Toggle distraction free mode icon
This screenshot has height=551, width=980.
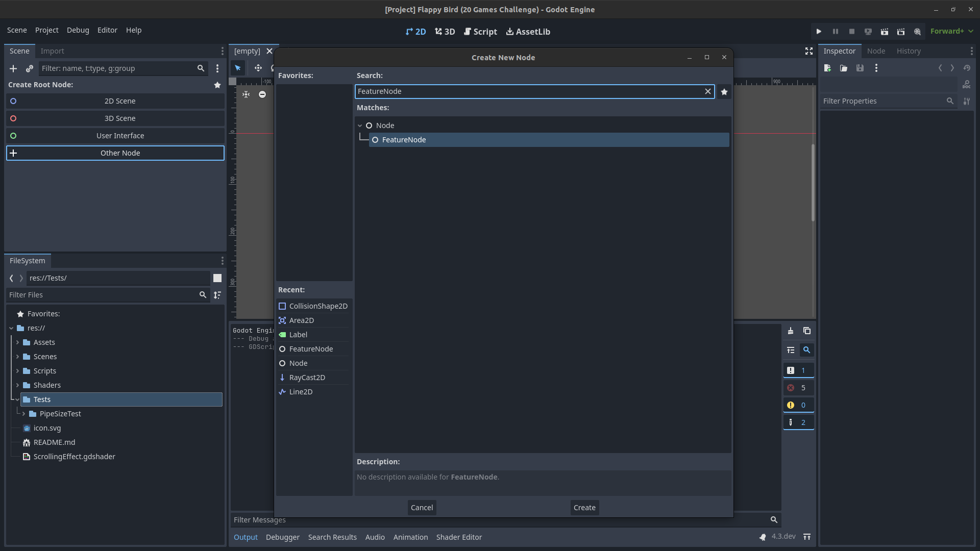(x=809, y=51)
